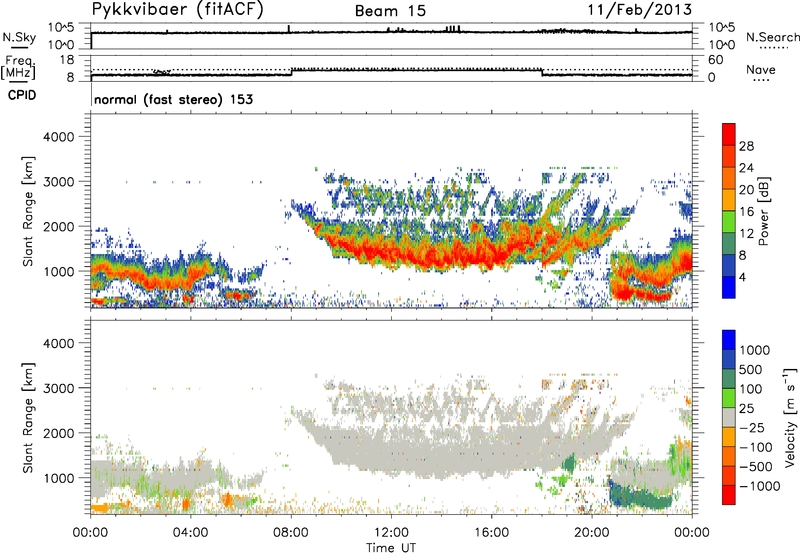The width and height of the screenshot is (800, 554).
Task: Click the teal velocity band after 20:00 UT
Action: (643, 496)
